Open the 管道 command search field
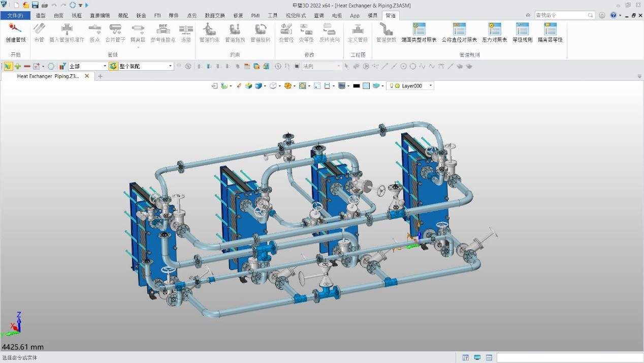Viewport: 644px width, 363px height. (564, 15)
